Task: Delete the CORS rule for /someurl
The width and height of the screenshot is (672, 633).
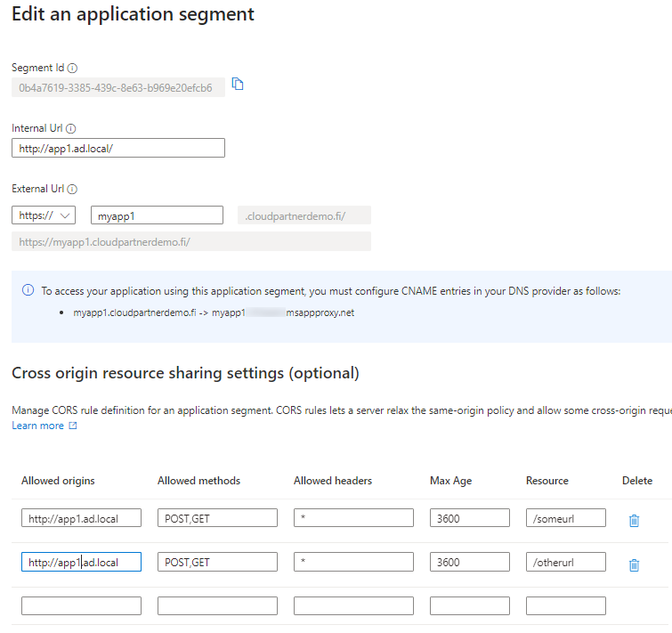Action: click(x=634, y=520)
